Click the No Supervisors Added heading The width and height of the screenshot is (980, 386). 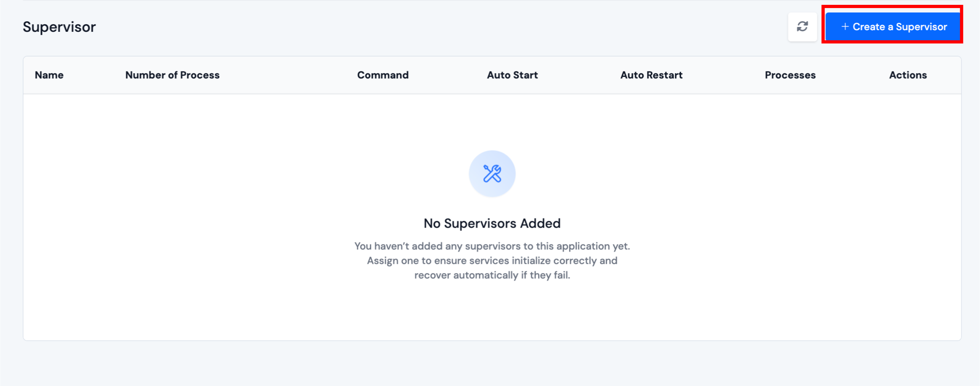(x=492, y=223)
